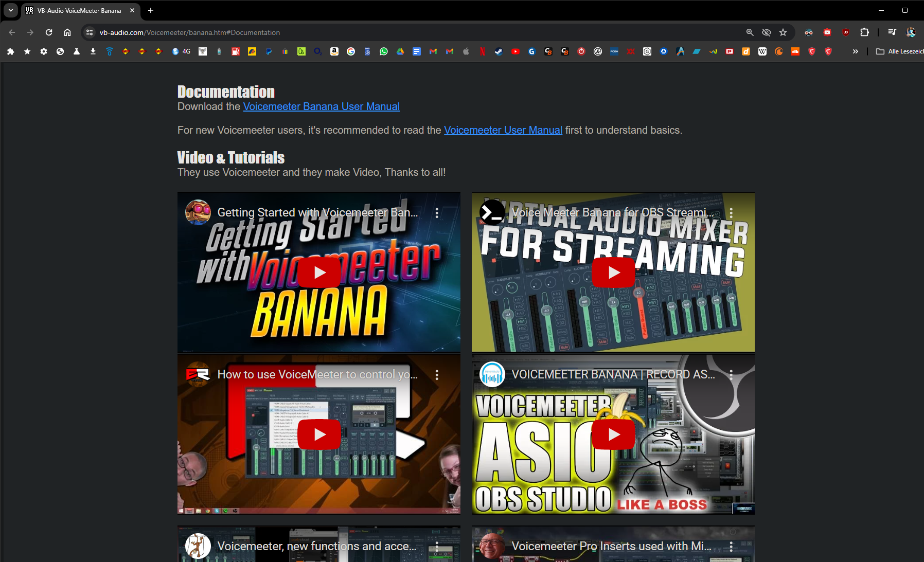This screenshot has height=562, width=924.
Task: View site information icon in address bar
Action: point(90,32)
